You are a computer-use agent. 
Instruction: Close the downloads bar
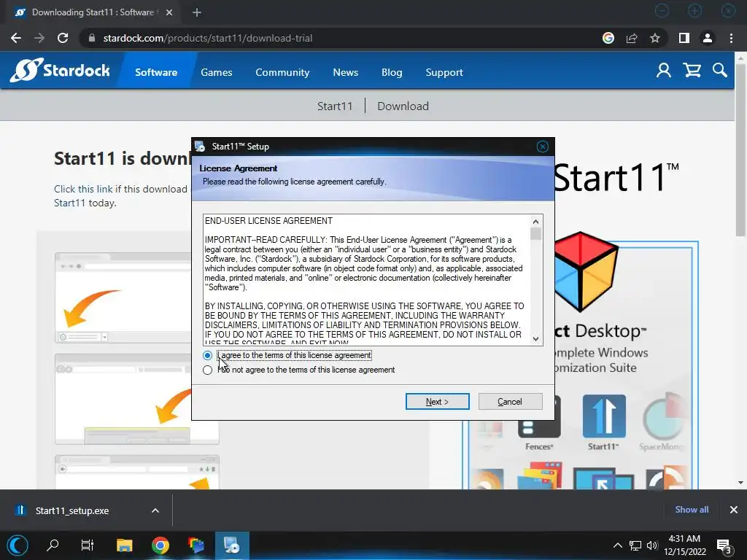click(x=734, y=510)
